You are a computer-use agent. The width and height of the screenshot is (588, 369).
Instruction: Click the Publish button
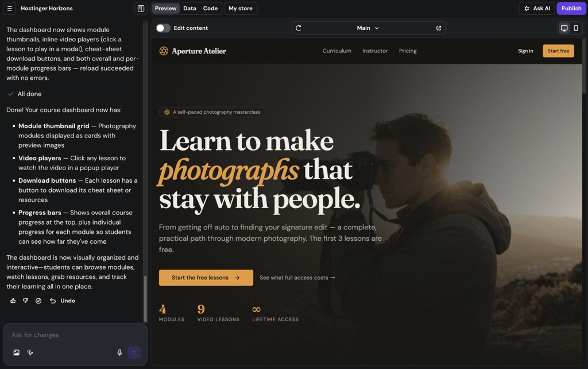click(x=571, y=8)
